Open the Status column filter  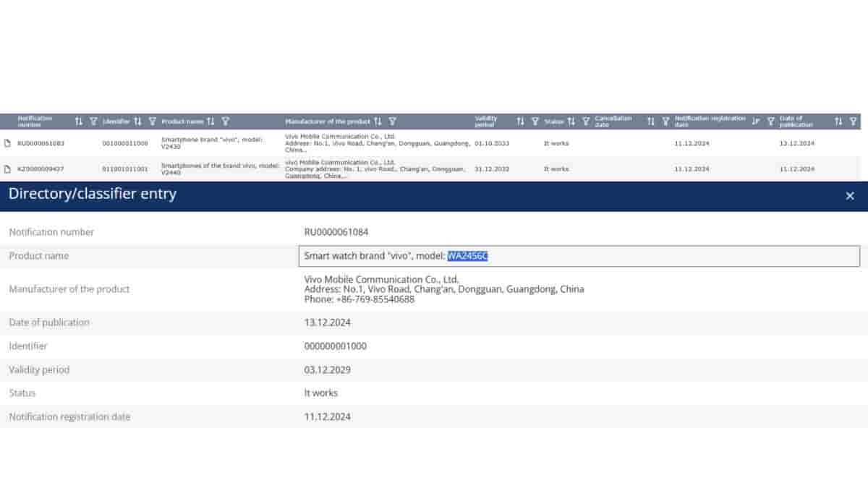586,121
